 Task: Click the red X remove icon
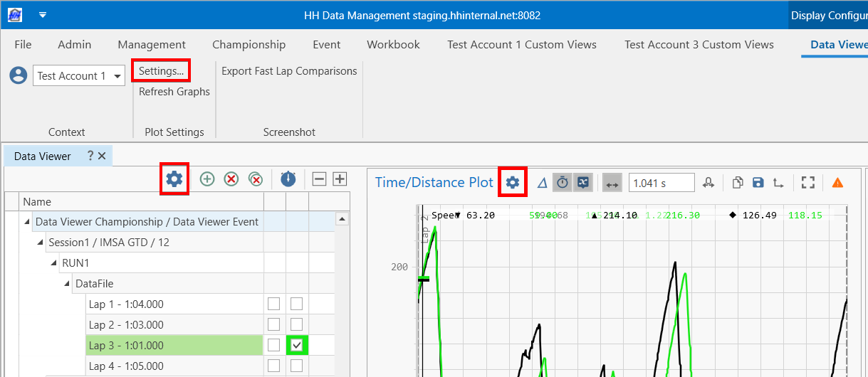(x=231, y=179)
